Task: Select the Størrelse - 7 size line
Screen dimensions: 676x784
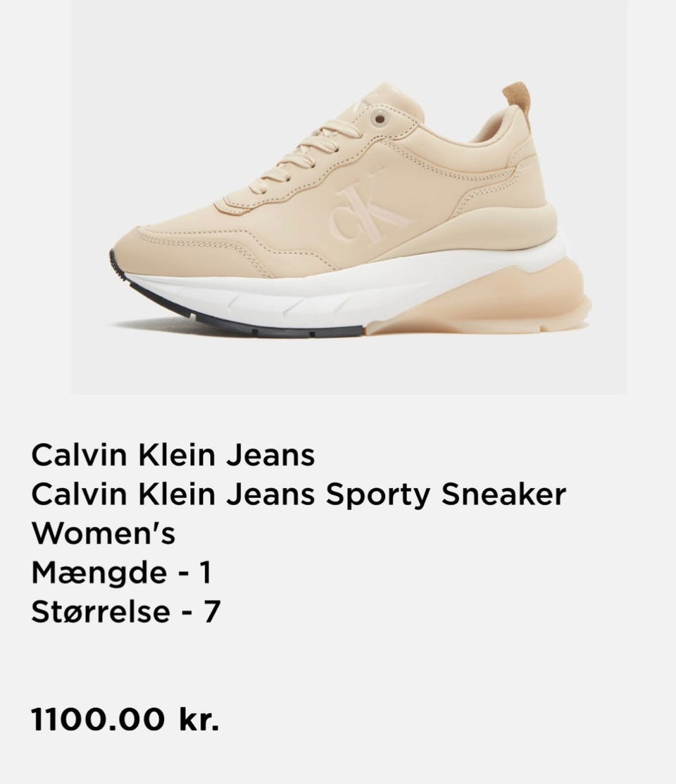Action: click(125, 611)
